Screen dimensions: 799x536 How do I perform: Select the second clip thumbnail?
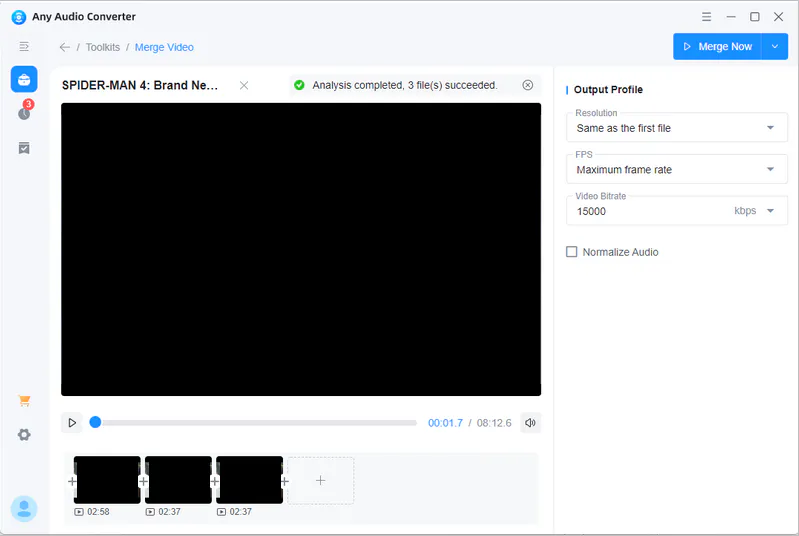pos(179,480)
